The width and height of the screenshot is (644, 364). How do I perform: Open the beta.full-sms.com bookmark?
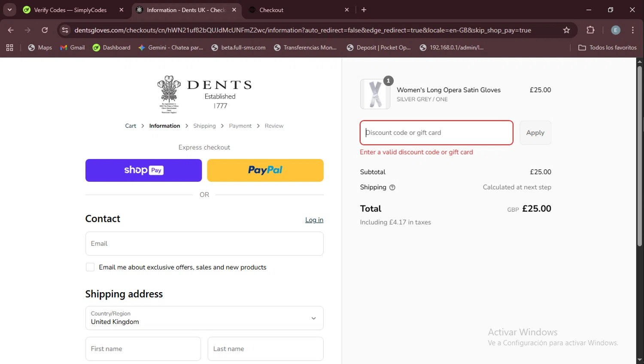tap(238, 48)
